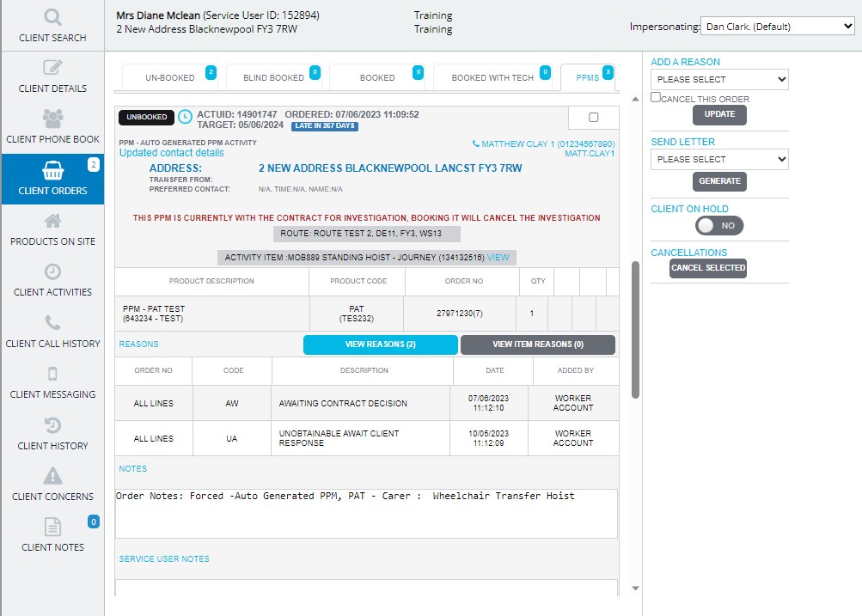The image size is (862, 616).
Task: Switch to the PPMS tab
Action: point(587,77)
